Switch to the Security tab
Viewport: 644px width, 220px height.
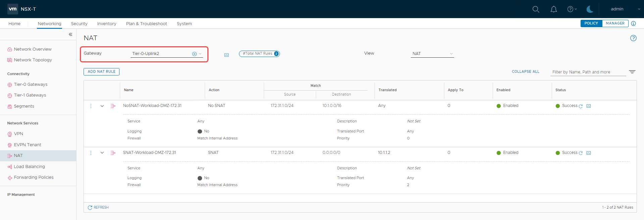click(x=79, y=24)
